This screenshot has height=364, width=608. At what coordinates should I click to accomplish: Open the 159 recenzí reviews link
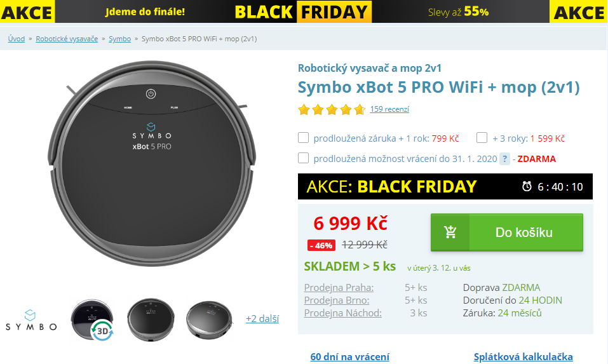click(389, 109)
